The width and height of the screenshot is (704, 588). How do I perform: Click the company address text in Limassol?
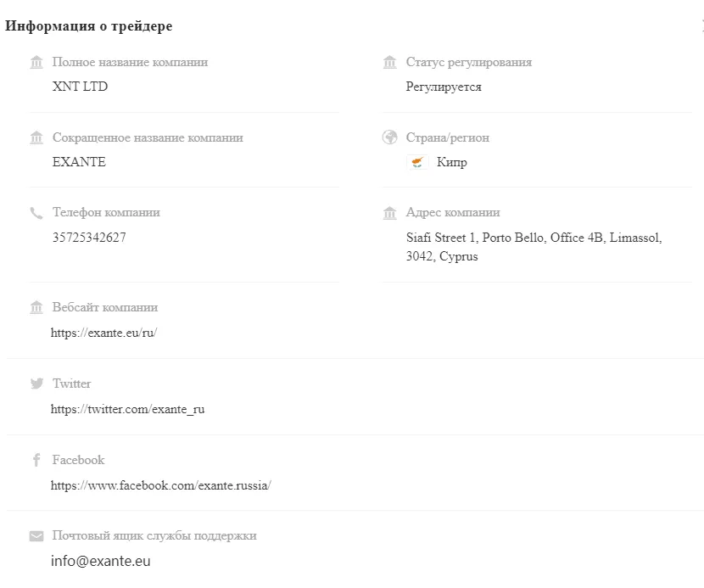(x=534, y=247)
